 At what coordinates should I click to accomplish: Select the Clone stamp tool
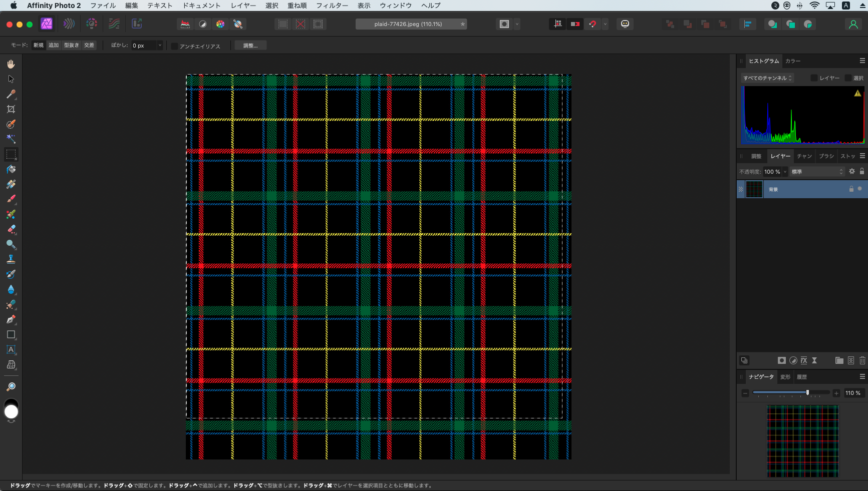[x=11, y=259]
